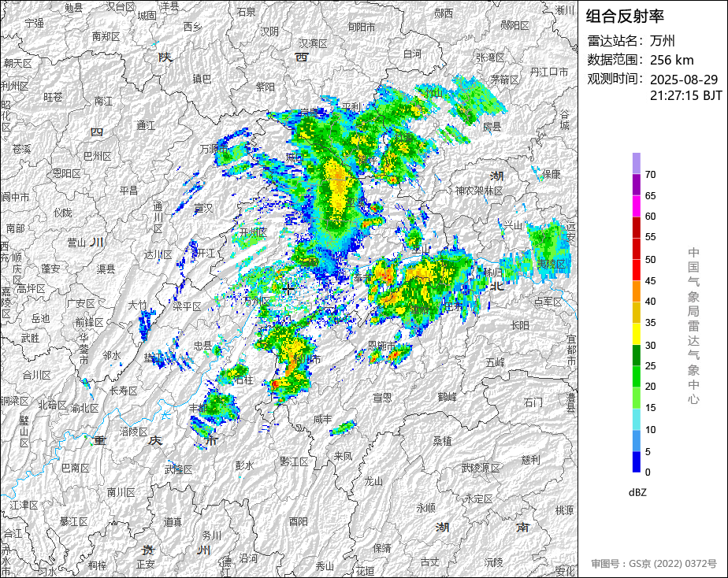Choose the dark green swatch between 25 and 30
The width and height of the screenshot is (728, 578).
636,355
